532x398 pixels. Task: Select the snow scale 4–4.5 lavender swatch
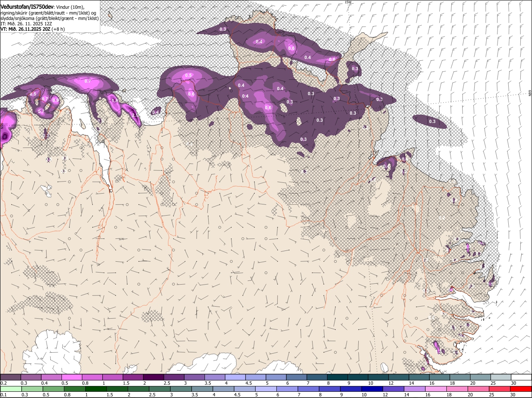click(235, 377)
